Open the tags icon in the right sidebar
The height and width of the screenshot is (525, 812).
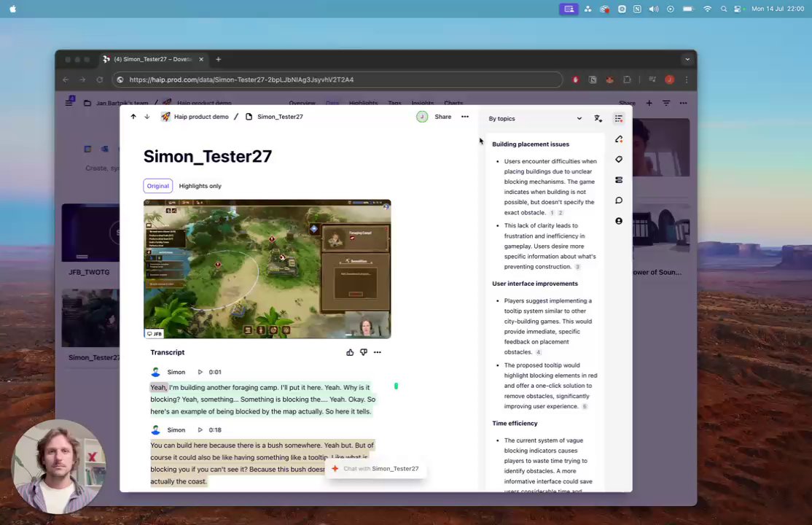(x=619, y=160)
